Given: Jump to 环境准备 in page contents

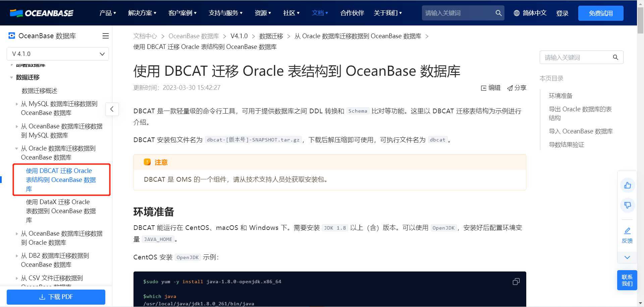Looking at the screenshot, I should (x=560, y=96).
